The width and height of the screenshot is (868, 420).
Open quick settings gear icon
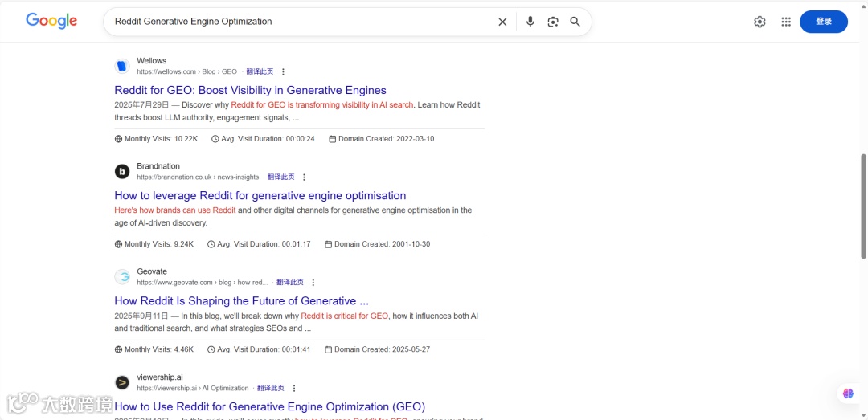759,22
